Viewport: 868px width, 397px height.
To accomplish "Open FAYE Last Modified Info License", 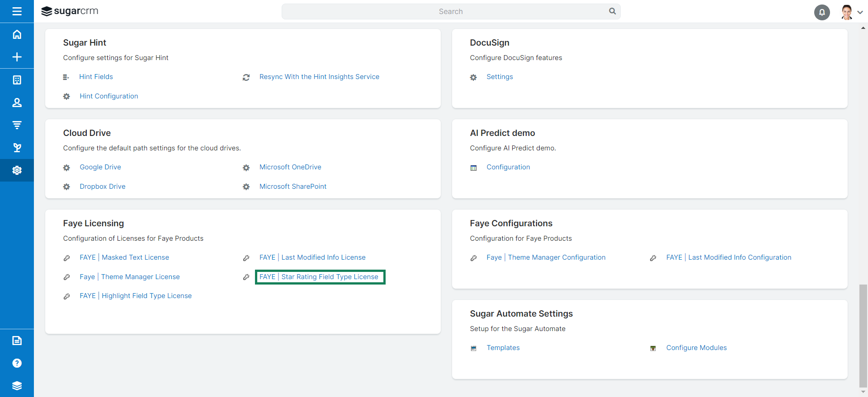I will coord(312,257).
